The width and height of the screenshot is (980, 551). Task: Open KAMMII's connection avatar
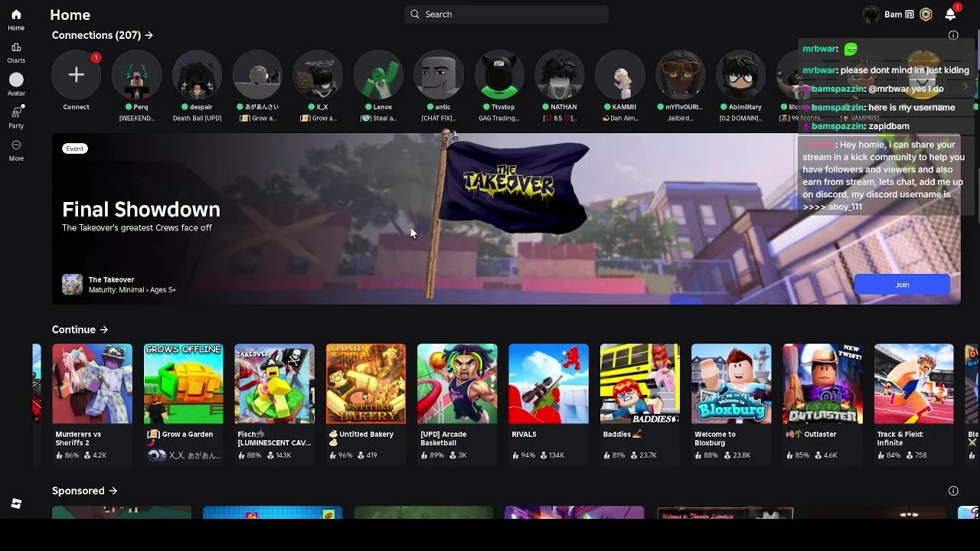tap(620, 74)
